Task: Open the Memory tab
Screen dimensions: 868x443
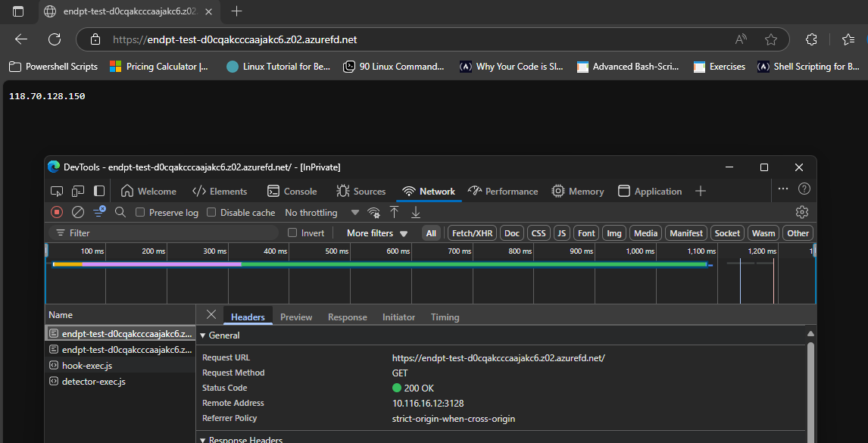Action: [577, 191]
